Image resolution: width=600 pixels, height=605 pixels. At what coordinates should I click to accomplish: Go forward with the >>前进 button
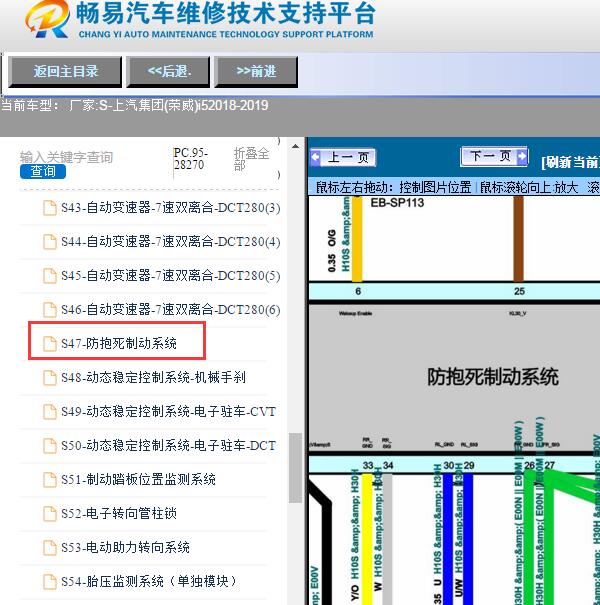click(256, 71)
